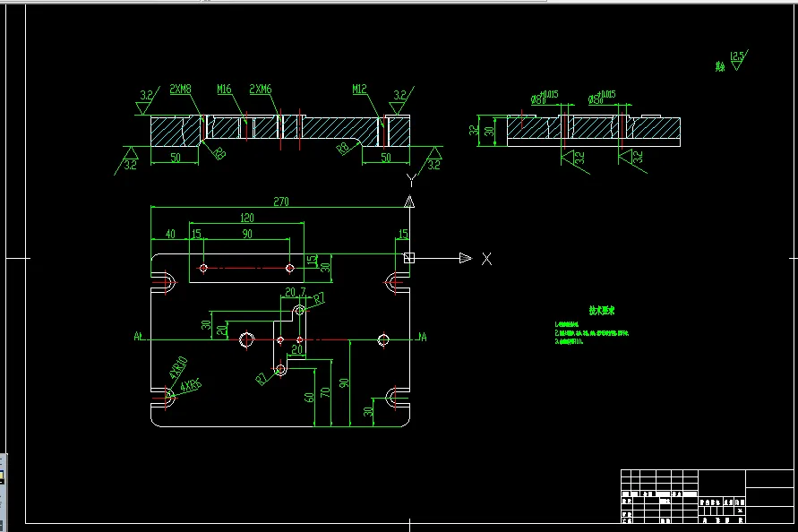Select the 32 height dimension in side view
This screenshot has height=532, width=798.
[x=474, y=131]
